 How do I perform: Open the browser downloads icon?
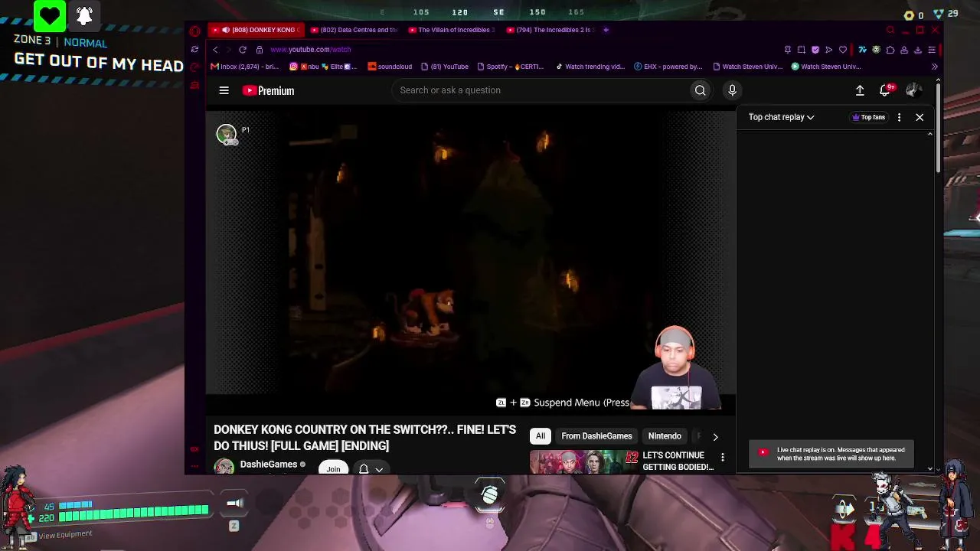[917, 50]
